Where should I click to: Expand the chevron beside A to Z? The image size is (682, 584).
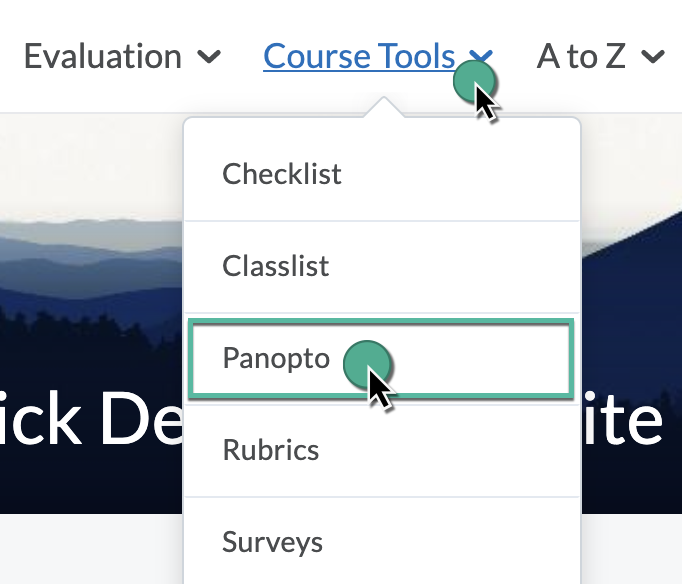[653, 58]
